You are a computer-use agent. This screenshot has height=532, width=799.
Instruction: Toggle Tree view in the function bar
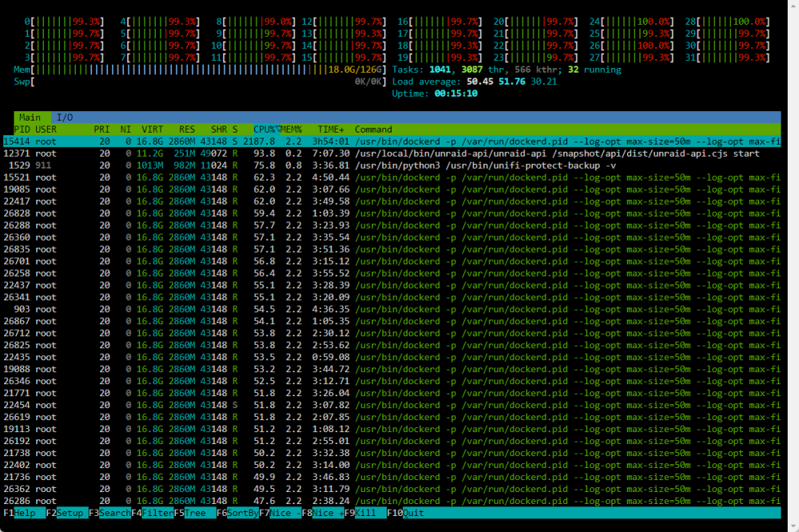[x=195, y=513]
